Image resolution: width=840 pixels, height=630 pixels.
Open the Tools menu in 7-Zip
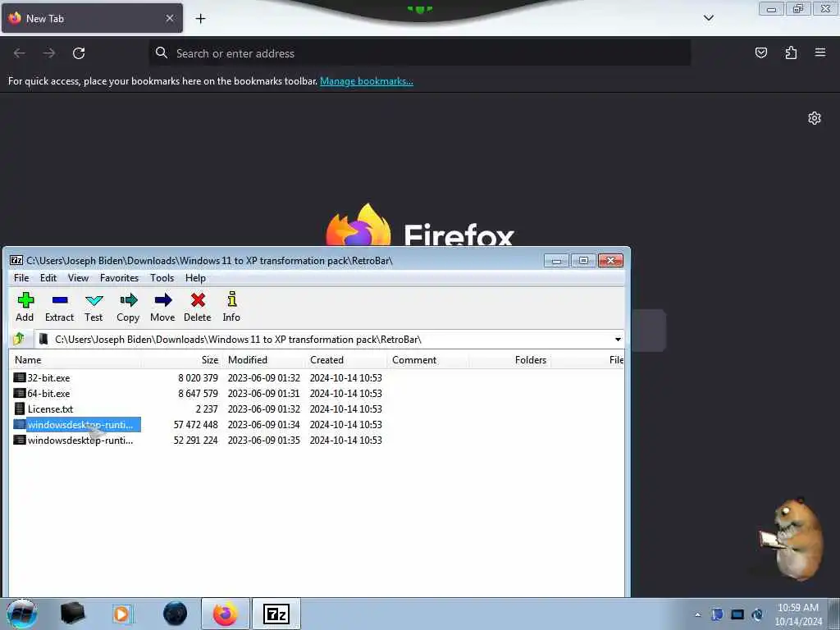coord(162,278)
